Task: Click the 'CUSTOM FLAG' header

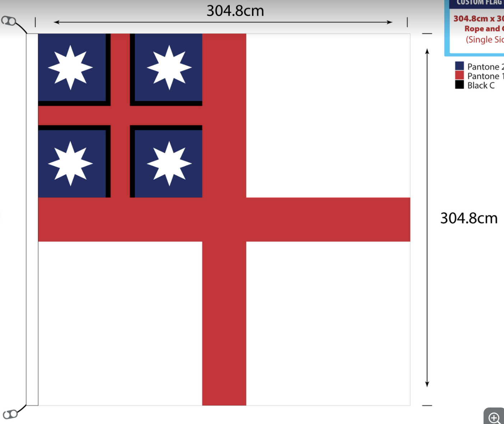Action: pos(479,3)
